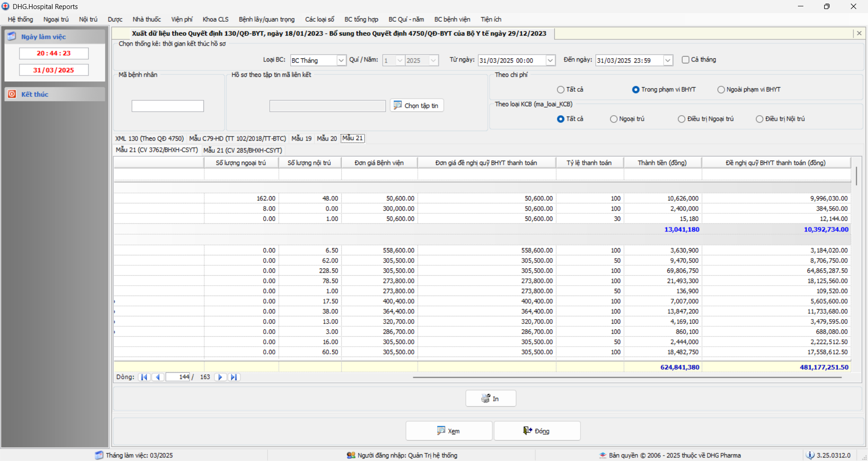This screenshot has width=868, height=461.
Task: Open the Khoa CLS menu
Action: pos(216,19)
